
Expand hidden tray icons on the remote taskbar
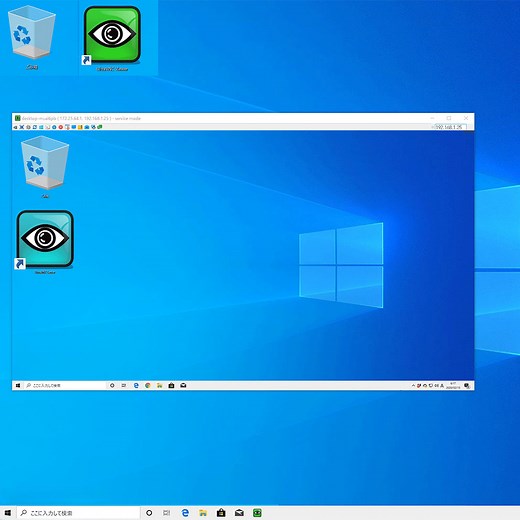[x=413, y=385]
